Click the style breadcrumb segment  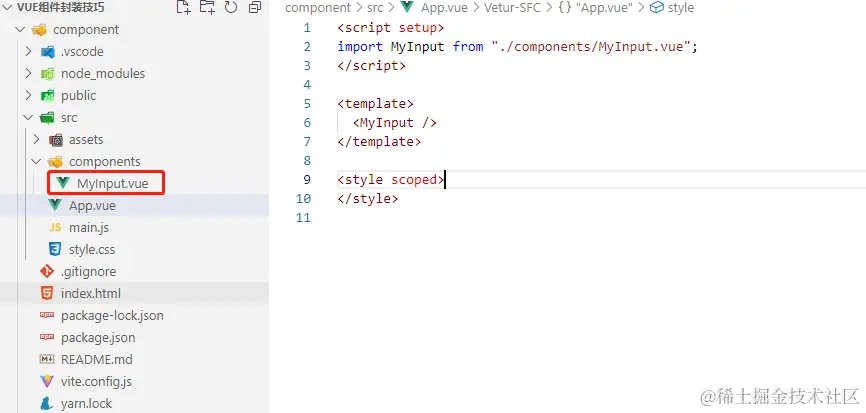[681, 8]
